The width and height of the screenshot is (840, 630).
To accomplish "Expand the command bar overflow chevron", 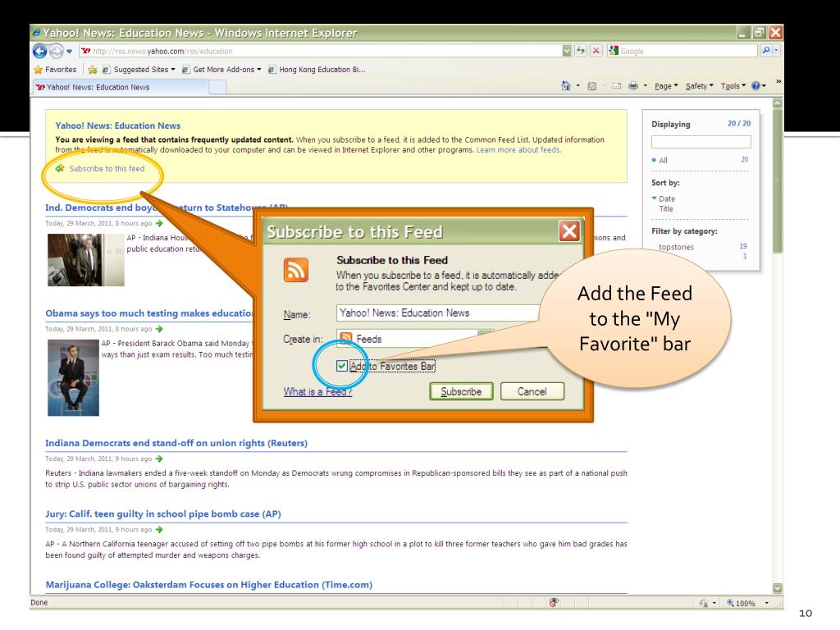I will 778,81.
